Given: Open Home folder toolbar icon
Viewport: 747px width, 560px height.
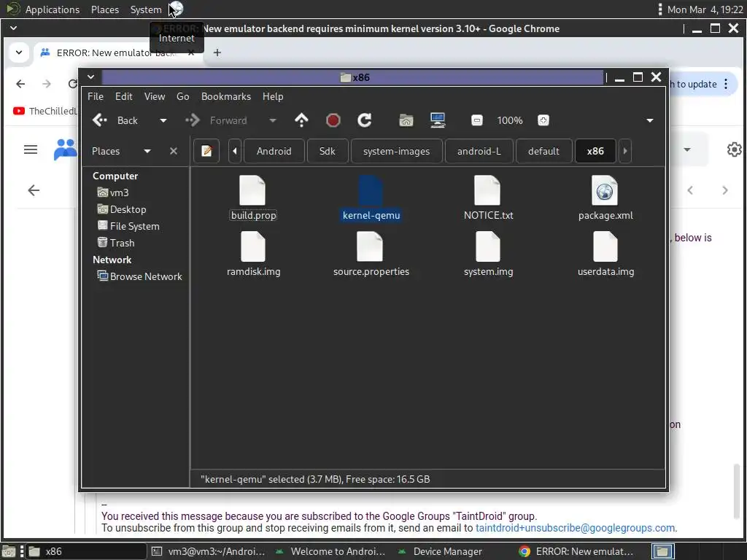Looking at the screenshot, I should [406, 120].
